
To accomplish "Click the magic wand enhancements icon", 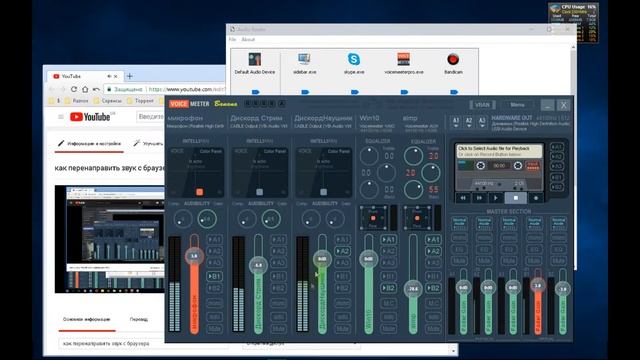I will click(137, 143).
